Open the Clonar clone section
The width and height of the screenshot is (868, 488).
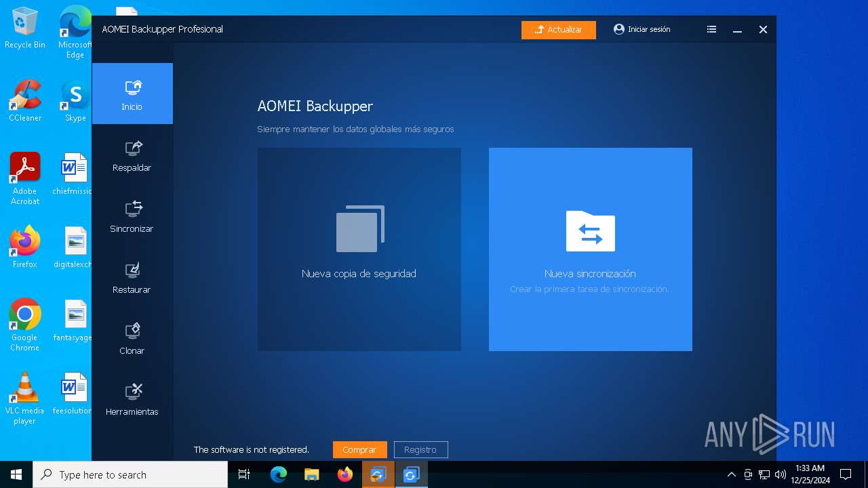[132, 338]
